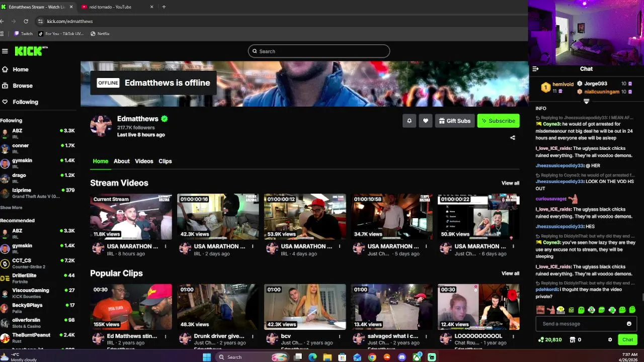The image size is (644, 362).
Task: Expand Show More in Following list
Action: click(11, 208)
